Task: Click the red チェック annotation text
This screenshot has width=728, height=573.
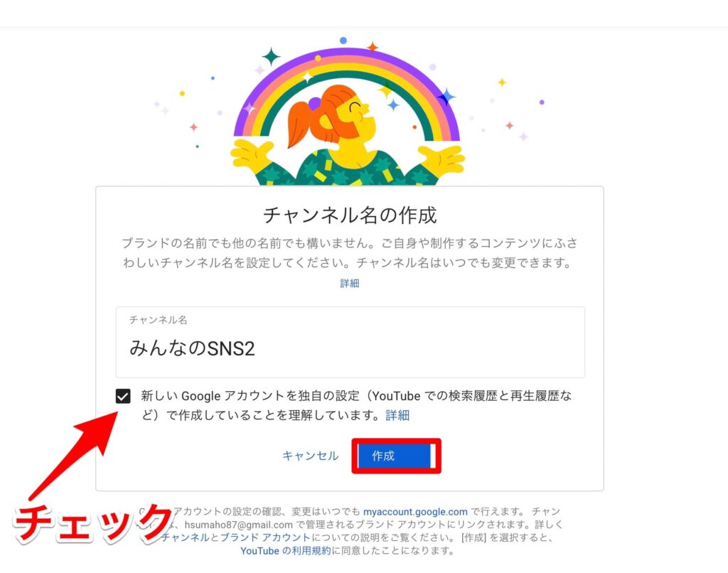Action: tap(93, 524)
